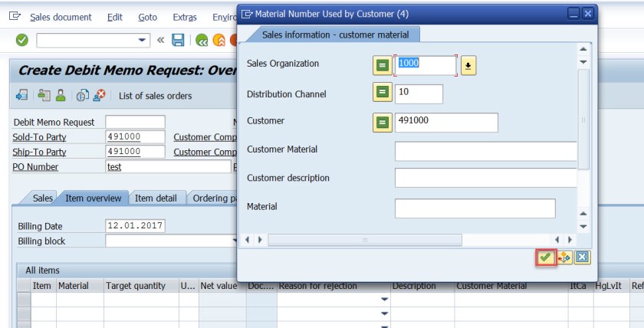Click the Customer field selection option icon

pyautogui.click(x=381, y=122)
